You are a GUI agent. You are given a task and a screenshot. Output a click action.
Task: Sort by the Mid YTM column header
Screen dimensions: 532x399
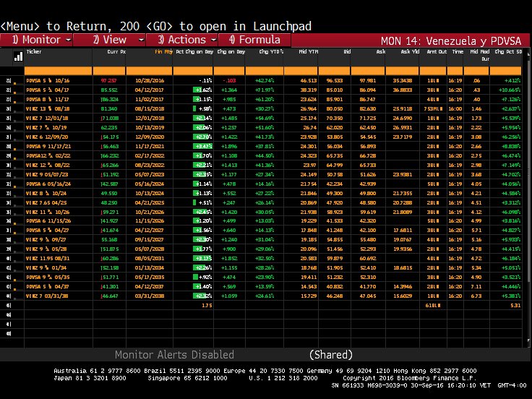point(308,51)
